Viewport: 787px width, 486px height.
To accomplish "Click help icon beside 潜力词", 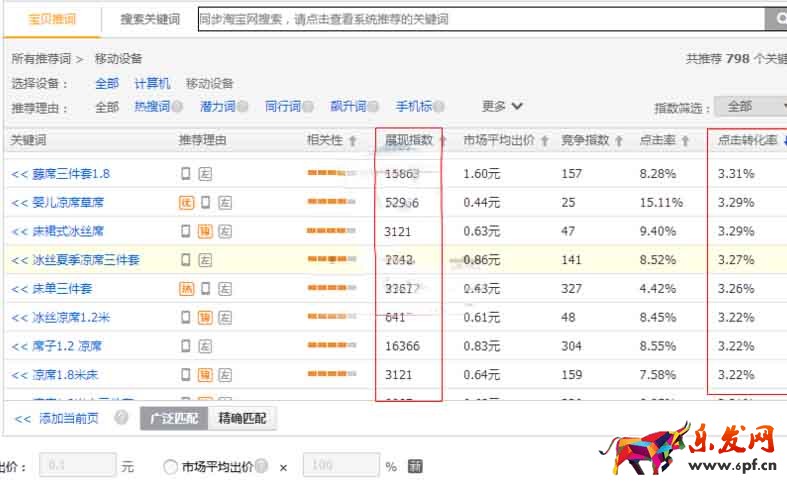I will coord(243,107).
